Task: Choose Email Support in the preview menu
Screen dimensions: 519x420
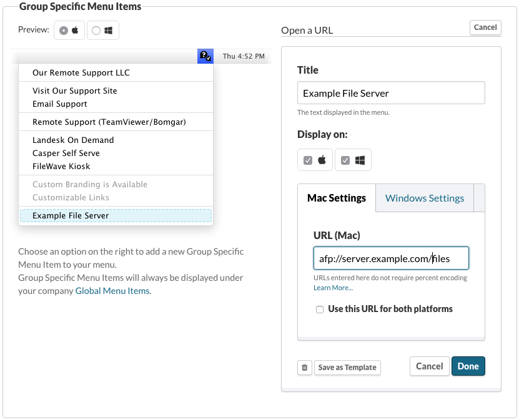Action: 116,104
